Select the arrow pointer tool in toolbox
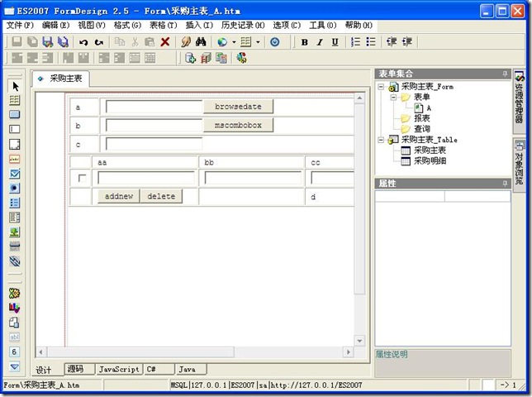 point(14,86)
